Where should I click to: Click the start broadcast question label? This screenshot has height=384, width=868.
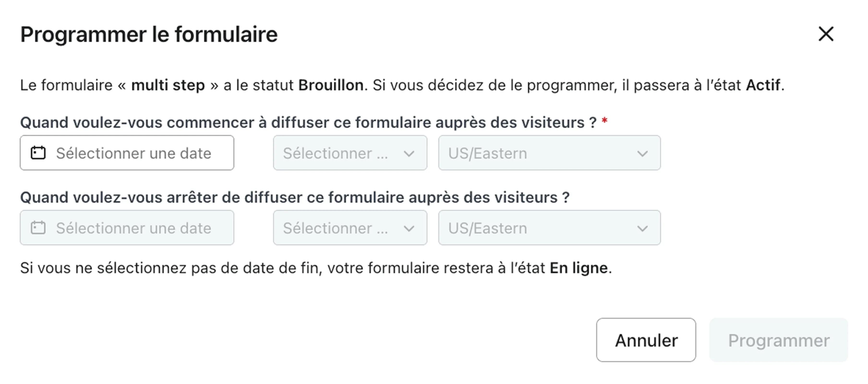point(308,123)
